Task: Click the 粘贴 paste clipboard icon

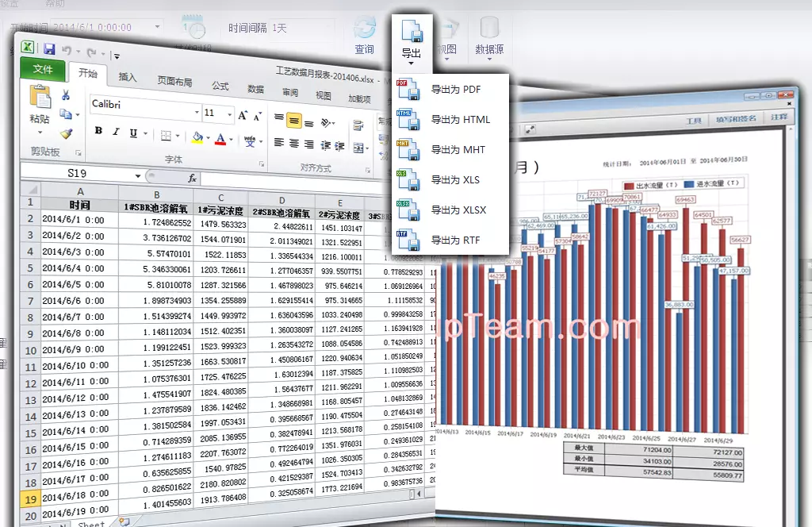Action: [x=40, y=98]
